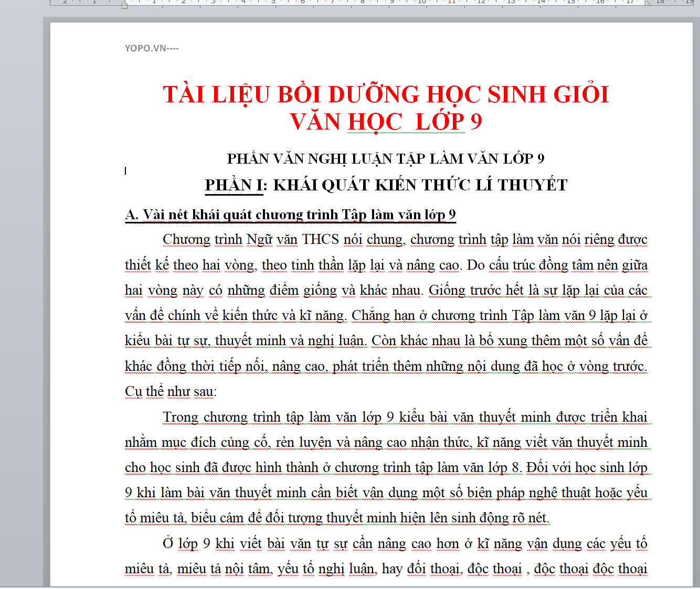
Task: Click the last line starting "miêu tả, miêu tả nội tâm"
Action: point(386,569)
